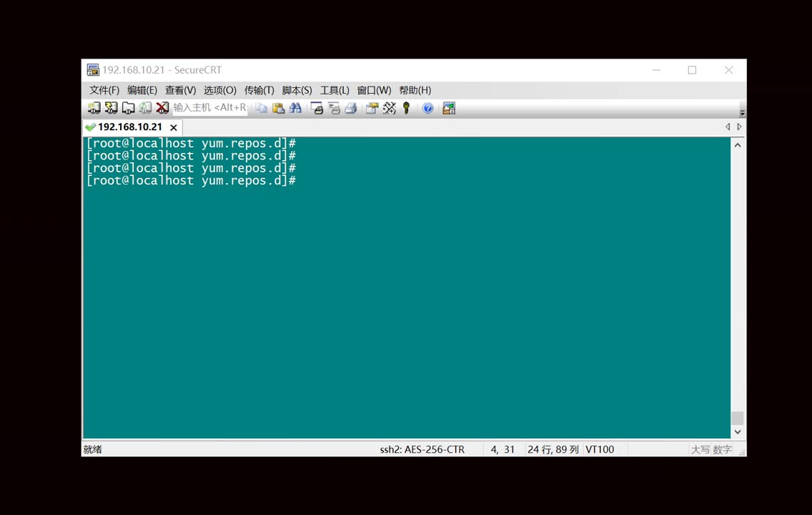Screen dimensions: 812x515
Task: Click the Connect in Tab icon
Action: pyautogui.click(x=128, y=108)
